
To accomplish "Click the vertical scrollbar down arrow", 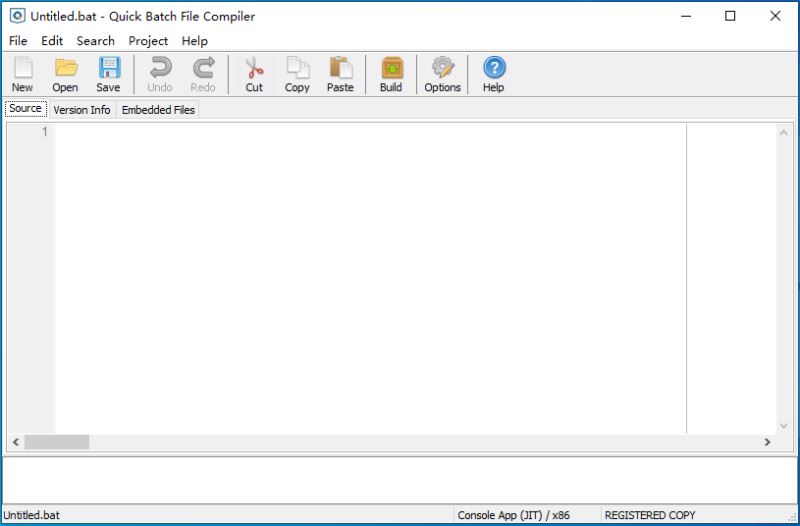I will pyautogui.click(x=784, y=426).
